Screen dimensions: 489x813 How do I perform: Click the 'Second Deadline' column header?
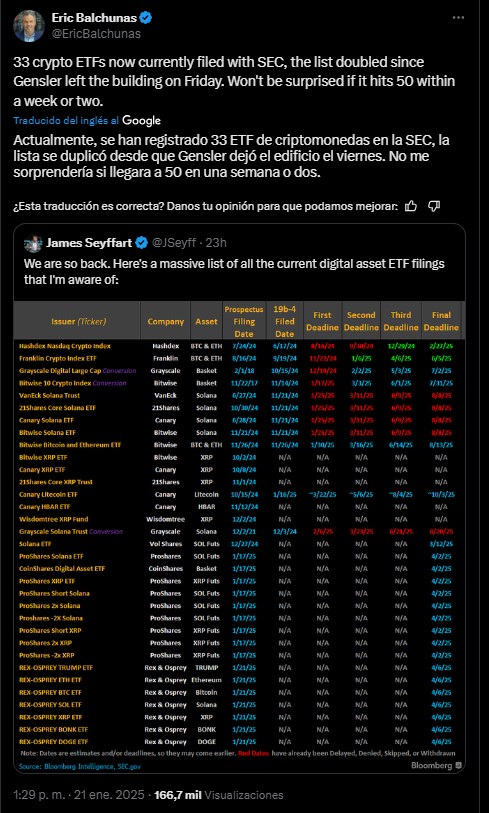point(361,321)
